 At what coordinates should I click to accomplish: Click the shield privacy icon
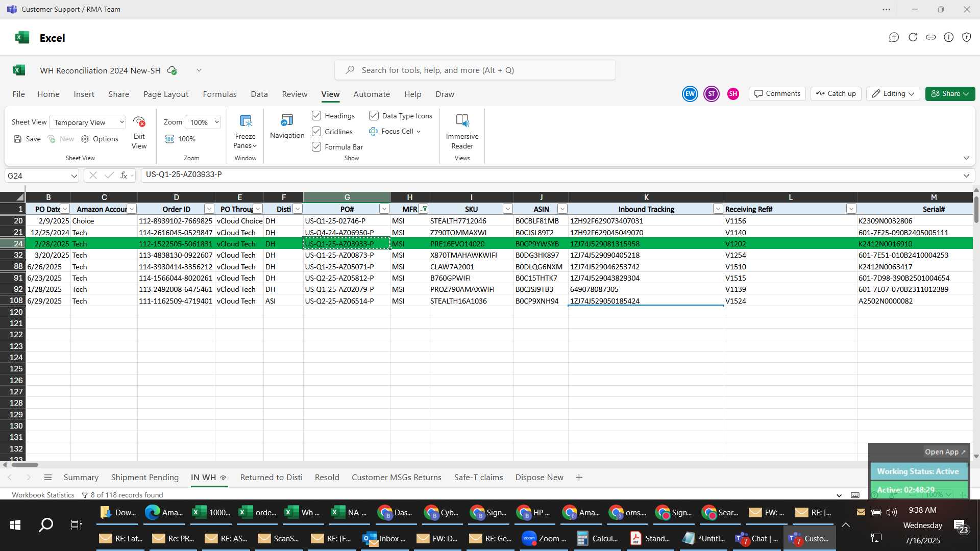[x=966, y=37]
